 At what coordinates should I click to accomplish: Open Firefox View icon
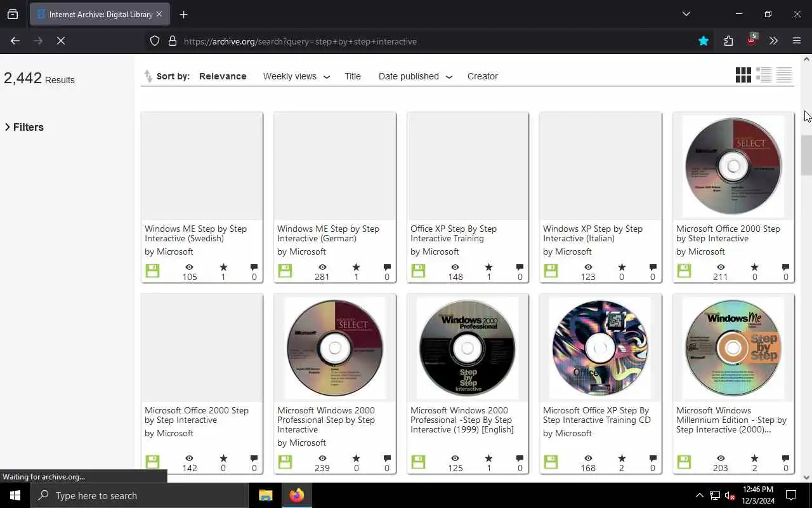click(13, 14)
